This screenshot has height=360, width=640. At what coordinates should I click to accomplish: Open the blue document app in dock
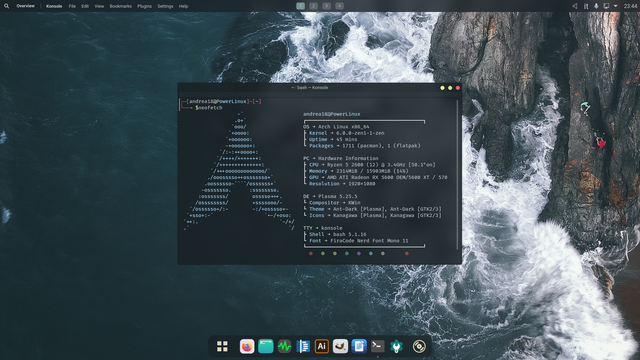pyautogui.click(x=359, y=347)
